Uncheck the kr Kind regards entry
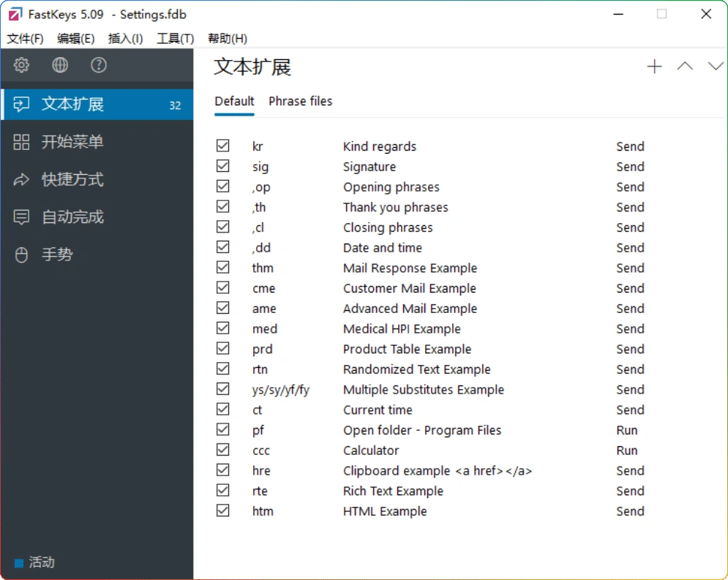 [x=223, y=145]
